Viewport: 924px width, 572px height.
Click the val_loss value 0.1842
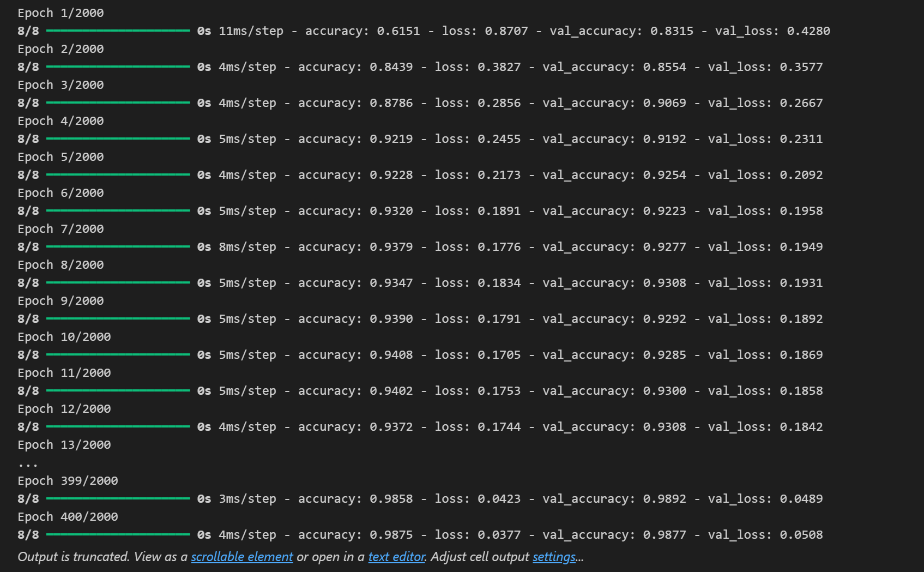click(801, 427)
